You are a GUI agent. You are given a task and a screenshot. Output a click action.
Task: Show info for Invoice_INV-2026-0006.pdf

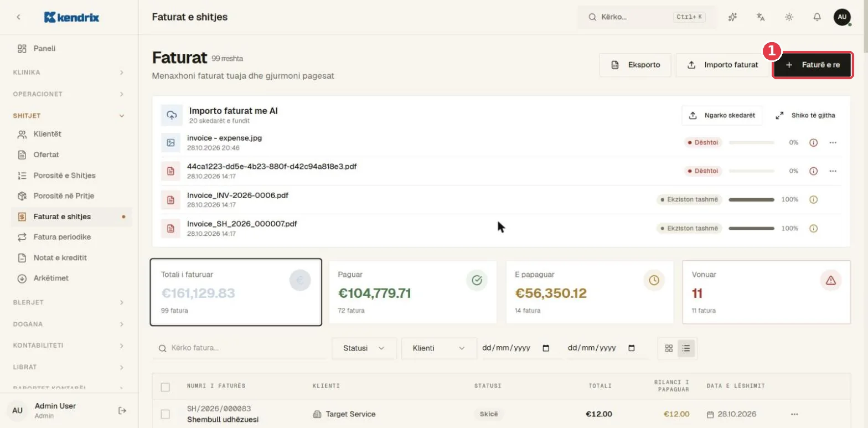[x=813, y=199]
